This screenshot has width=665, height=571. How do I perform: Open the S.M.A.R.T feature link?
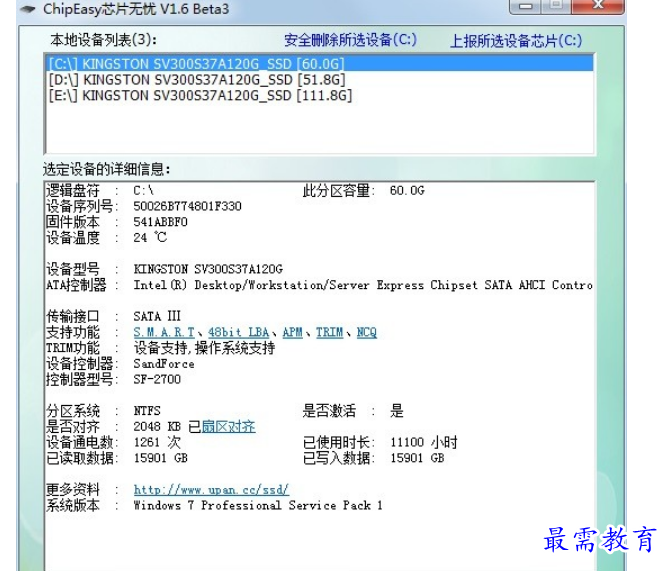[x=164, y=333]
